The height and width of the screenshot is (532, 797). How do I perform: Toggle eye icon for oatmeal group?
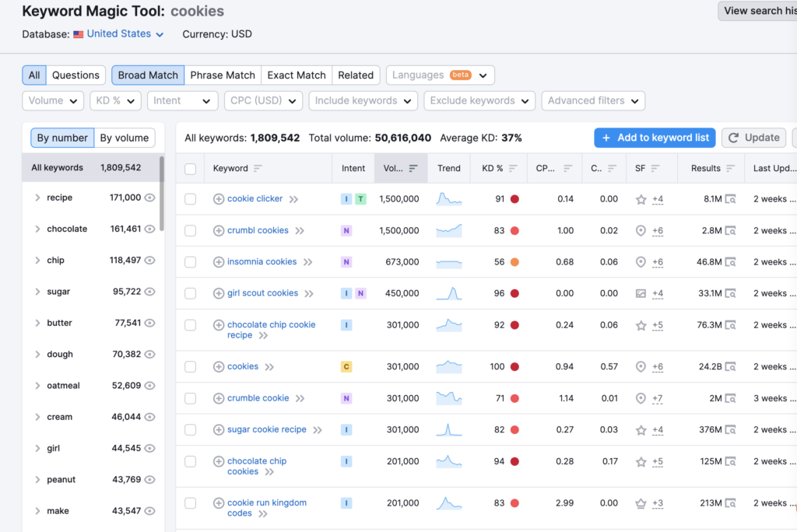[x=149, y=386]
